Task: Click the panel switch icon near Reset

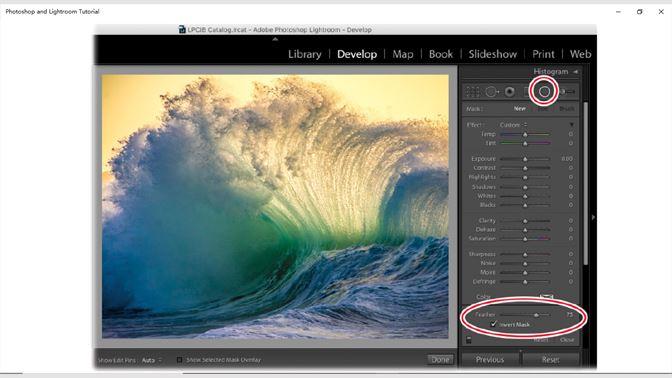Action: (468, 340)
